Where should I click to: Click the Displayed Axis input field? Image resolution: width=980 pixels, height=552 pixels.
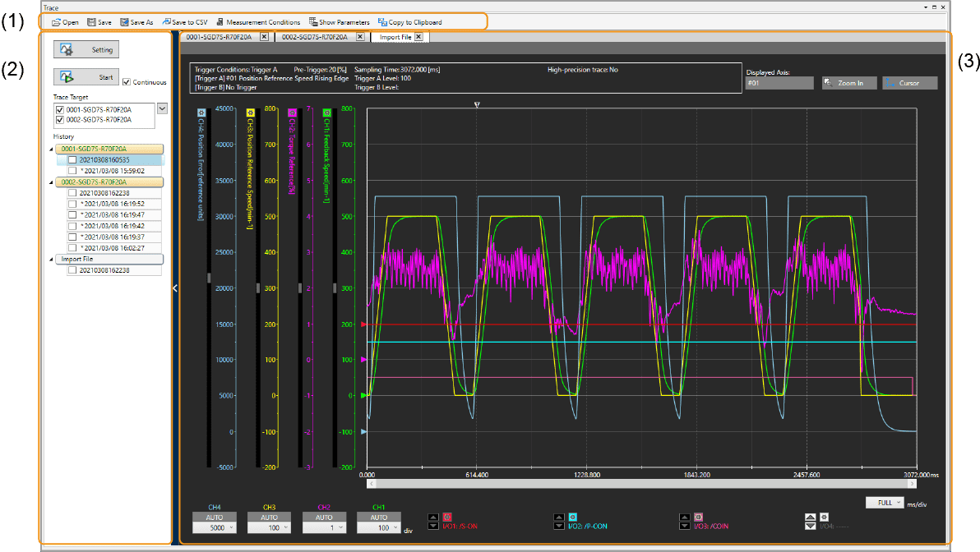point(779,83)
